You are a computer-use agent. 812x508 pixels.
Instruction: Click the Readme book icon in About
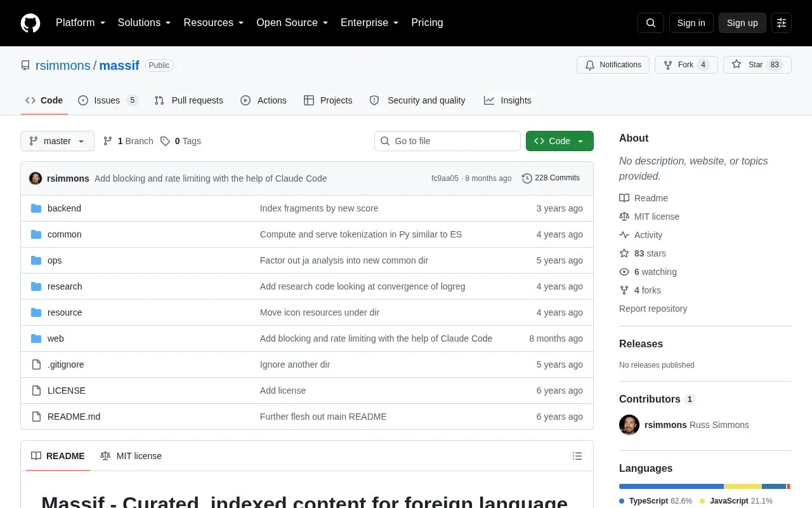click(x=624, y=198)
